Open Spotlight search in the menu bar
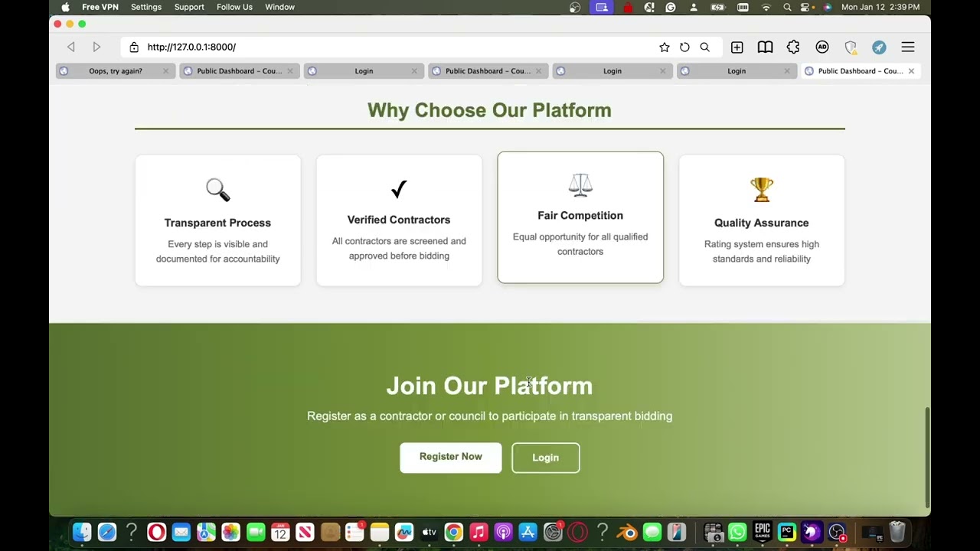 click(787, 7)
